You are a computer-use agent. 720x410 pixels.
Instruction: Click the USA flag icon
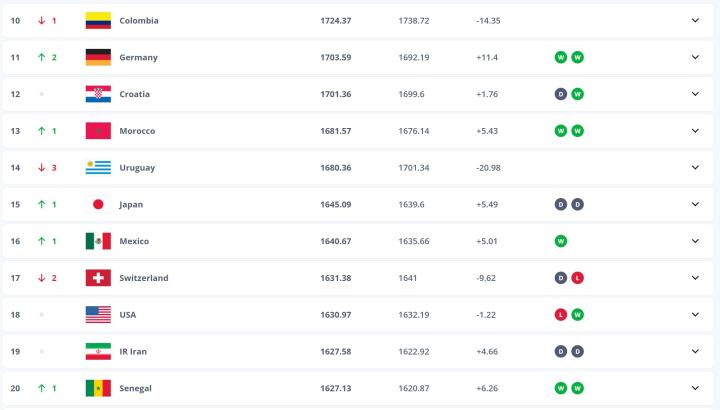pos(98,314)
